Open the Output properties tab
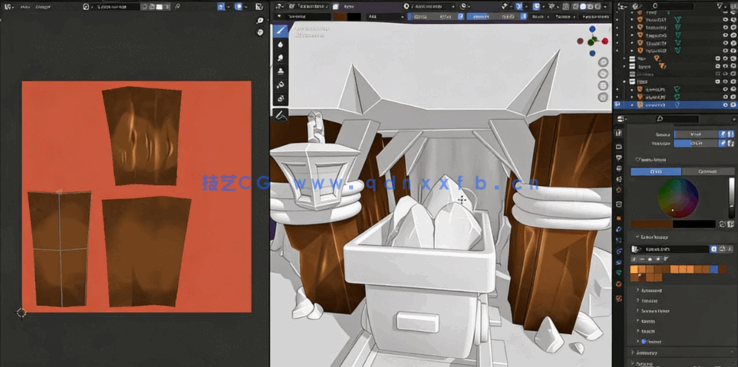This screenshot has height=367, width=738. [x=619, y=157]
